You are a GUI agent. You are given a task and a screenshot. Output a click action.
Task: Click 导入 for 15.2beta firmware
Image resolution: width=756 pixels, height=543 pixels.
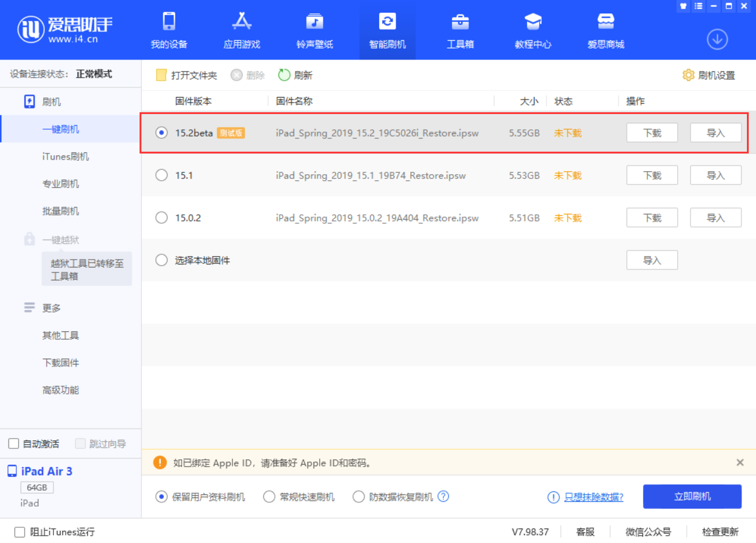pos(716,133)
